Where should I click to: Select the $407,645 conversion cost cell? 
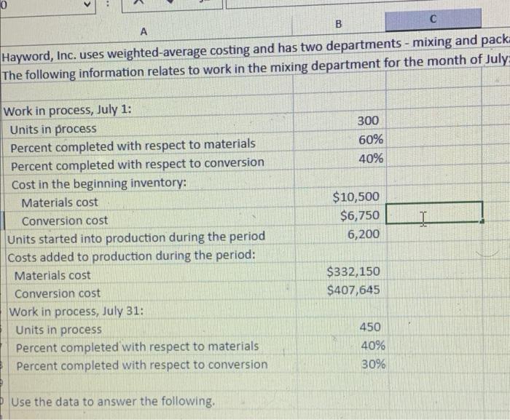tap(353, 290)
